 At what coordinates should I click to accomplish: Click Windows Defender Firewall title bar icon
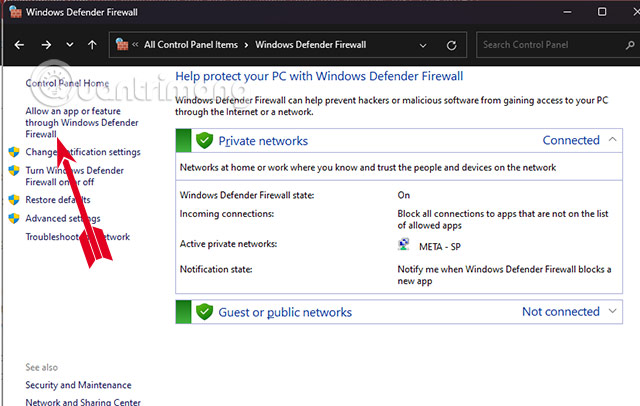(x=15, y=12)
